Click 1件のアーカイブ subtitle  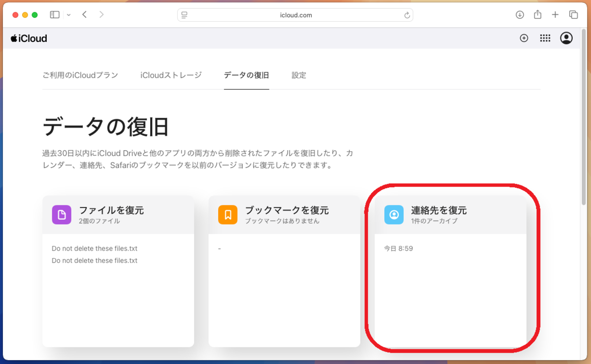tap(434, 221)
